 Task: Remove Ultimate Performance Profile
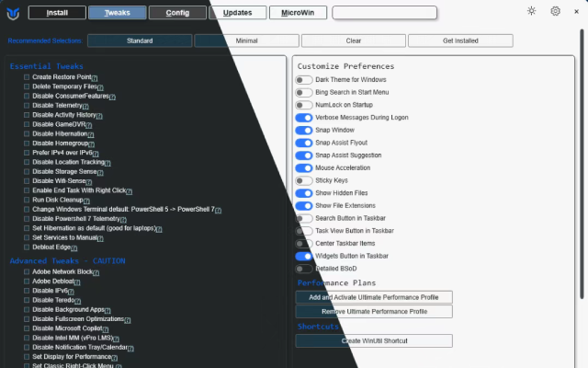coord(374,311)
